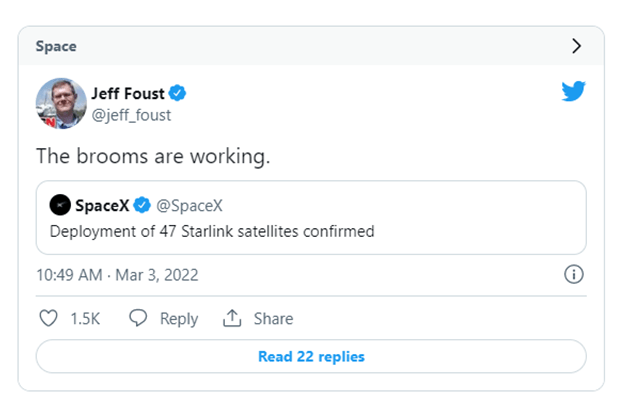The image size is (623, 414).
Task: Click the @SpaceX handle in quoted tweet
Action: [x=189, y=206]
